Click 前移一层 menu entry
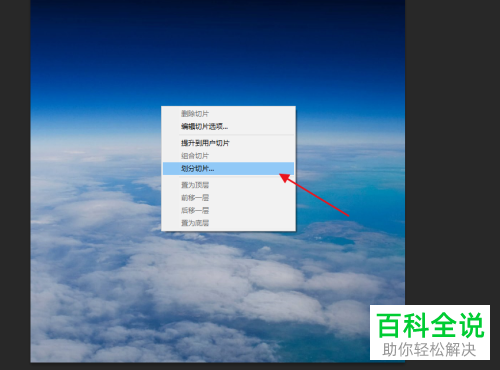500x370 pixels. (x=228, y=198)
